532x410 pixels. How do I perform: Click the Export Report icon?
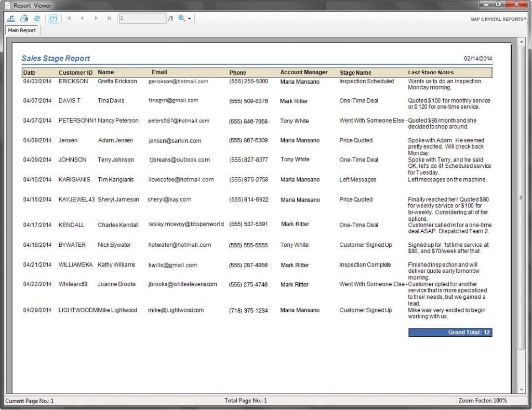tap(11, 18)
